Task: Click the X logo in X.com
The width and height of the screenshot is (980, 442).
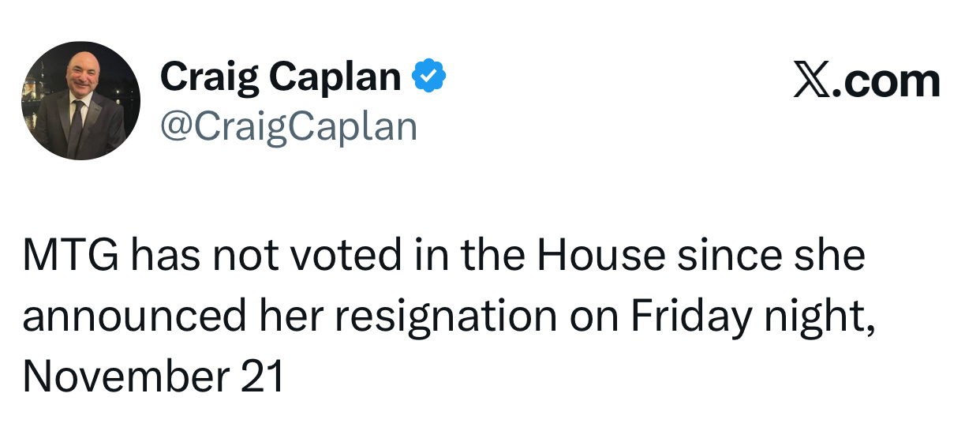Action: click(811, 81)
